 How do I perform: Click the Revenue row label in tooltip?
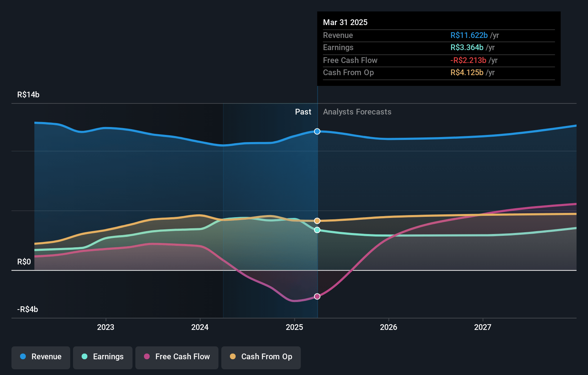(338, 35)
